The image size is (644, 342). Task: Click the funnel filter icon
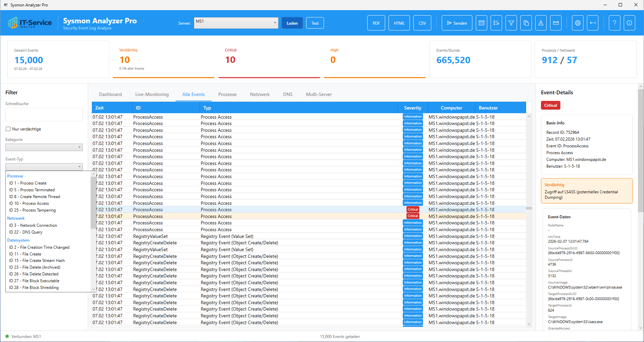[x=511, y=23]
